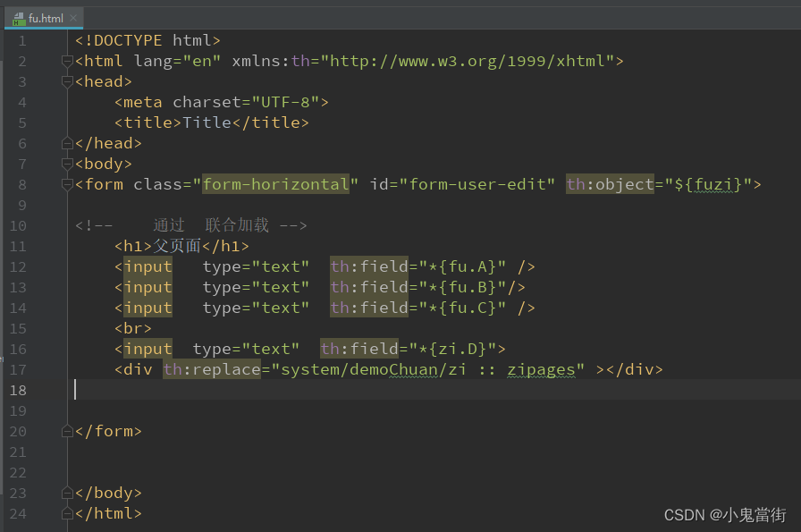
Task: Click the input tag on line 12
Action: point(148,266)
